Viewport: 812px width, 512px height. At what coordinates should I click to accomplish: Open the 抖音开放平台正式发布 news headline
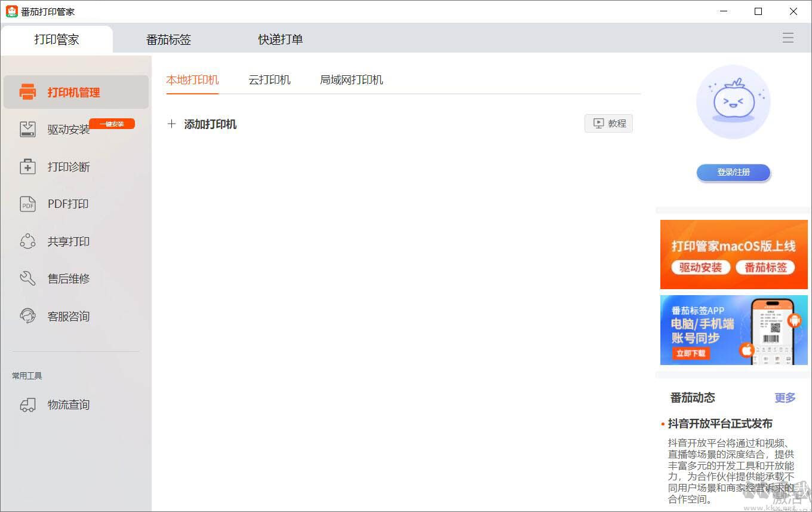coord(720,424)
